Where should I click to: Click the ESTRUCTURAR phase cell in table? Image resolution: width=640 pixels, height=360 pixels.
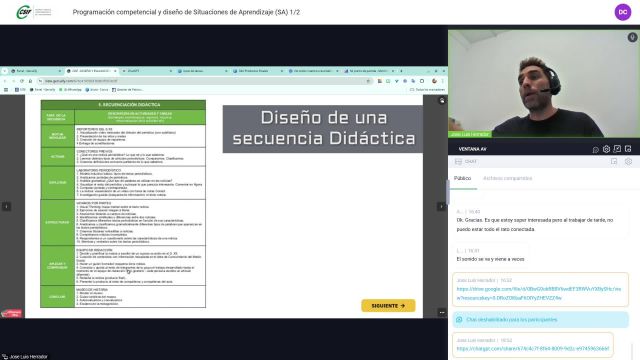[x=57, y=222]
